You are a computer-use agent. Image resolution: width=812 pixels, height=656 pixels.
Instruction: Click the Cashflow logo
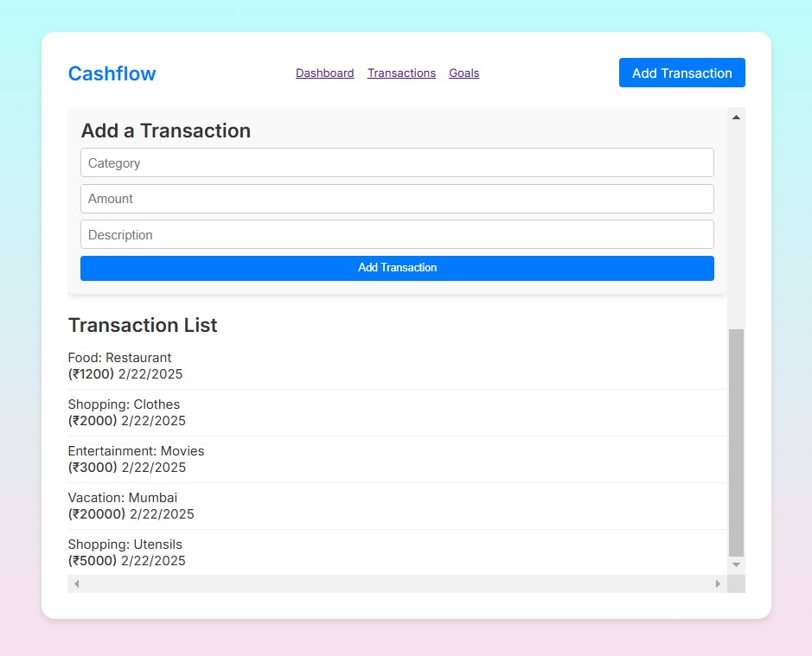pyautogui.click(x=112, y=73)
